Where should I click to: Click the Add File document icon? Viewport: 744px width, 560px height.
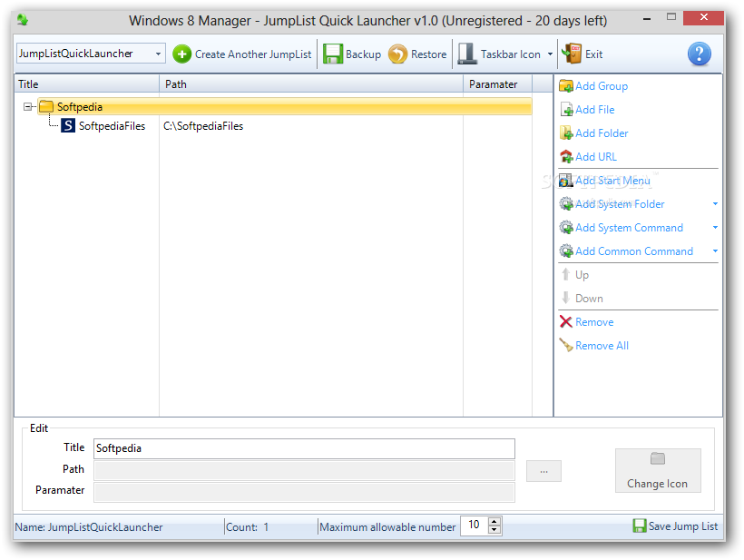point(566,110)
